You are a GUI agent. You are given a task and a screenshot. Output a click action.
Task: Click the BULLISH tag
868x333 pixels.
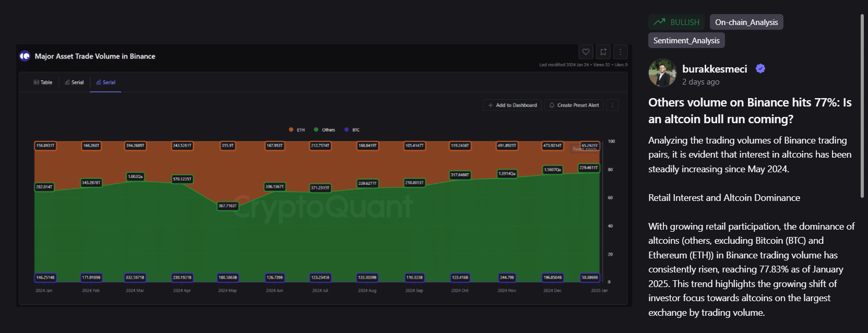tap(676, 22)
